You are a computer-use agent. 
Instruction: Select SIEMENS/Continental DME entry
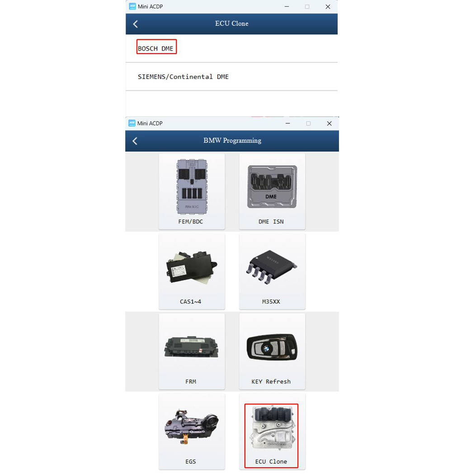(x=183, y=77)
